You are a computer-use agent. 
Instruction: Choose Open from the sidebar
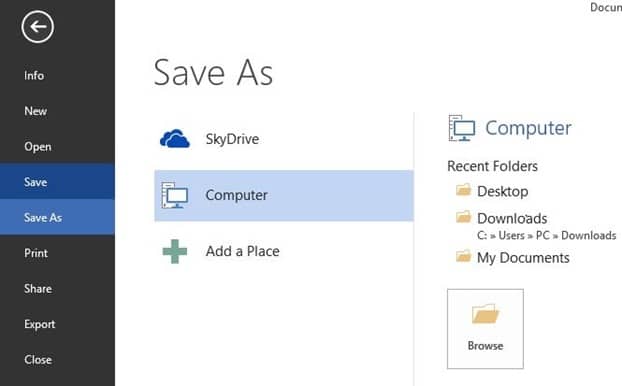[x=38, y=146]
